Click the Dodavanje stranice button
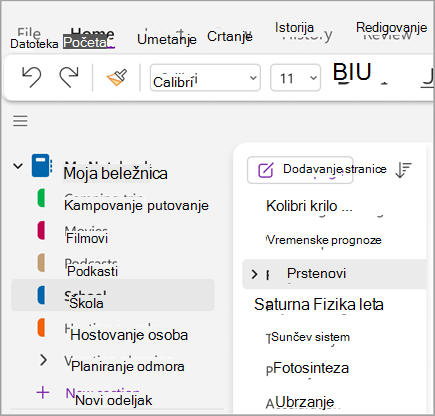Image resolution: width=435 pixels, height=416 pixels. point(300,170)
